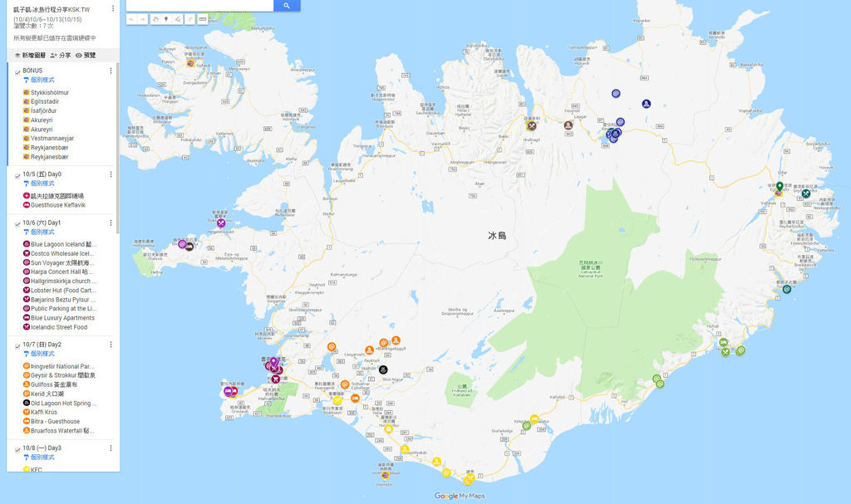Screen dimensions: 851x504
Task: Open 10/5 Day0 layer three-dot menu
Action: tap(111, 174)
